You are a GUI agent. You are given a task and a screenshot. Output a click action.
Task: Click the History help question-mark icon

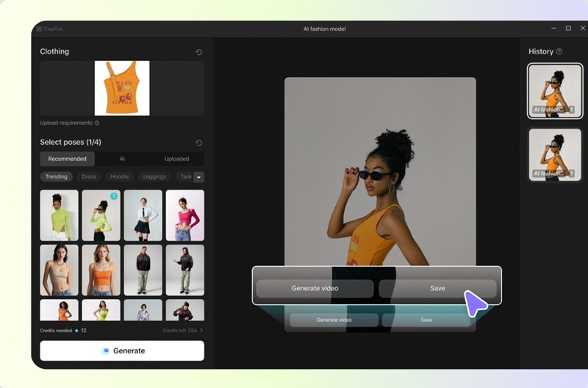click(559, 51)
